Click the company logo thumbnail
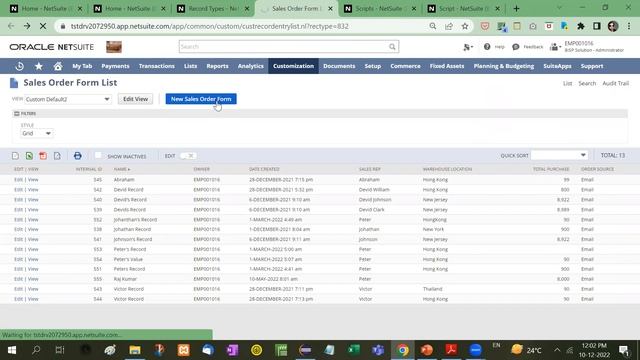Screen dimensions: 640x360 pyautogui.click(x=114, y=47)
